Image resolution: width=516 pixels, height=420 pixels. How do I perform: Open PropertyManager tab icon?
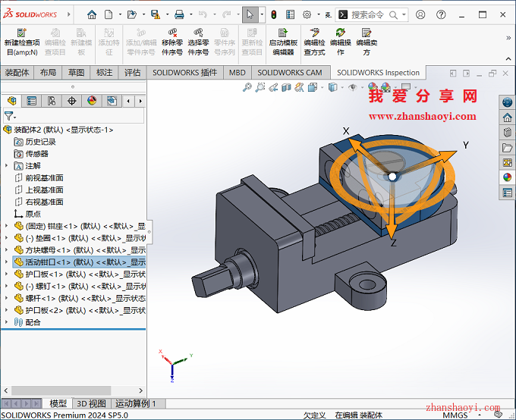pos(32,101)
